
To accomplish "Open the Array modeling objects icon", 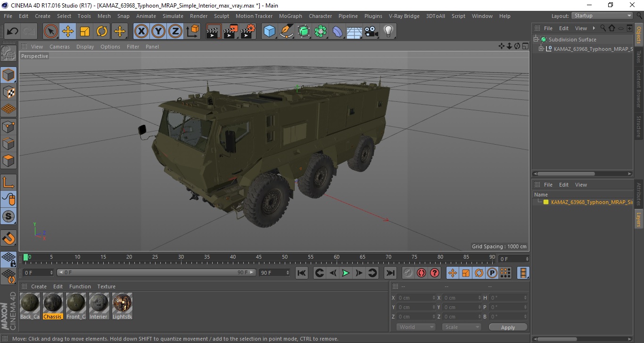I will click(321, 32).
